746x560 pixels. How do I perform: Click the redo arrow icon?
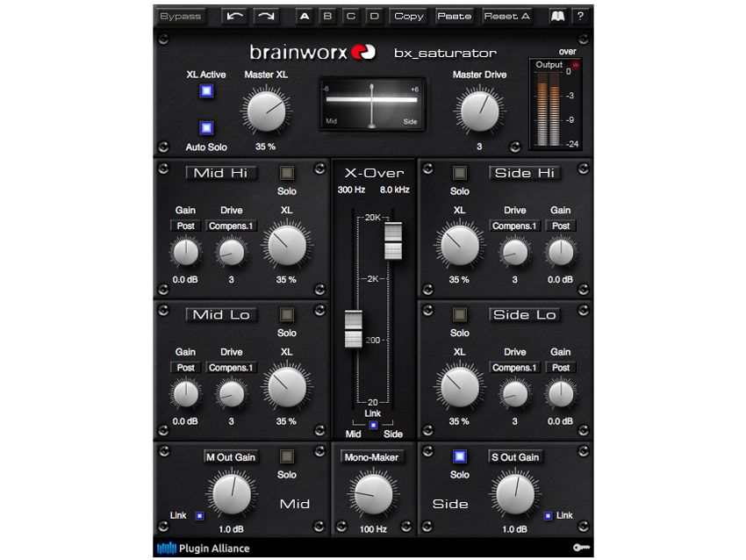coord(266,16)
